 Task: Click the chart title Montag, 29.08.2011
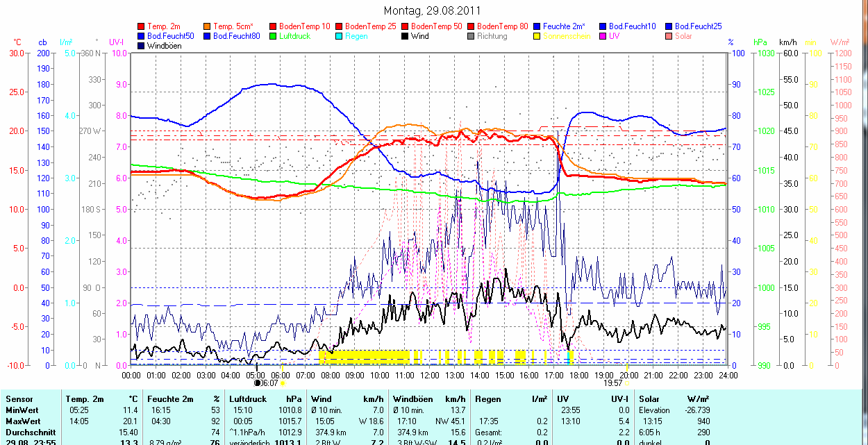pyautogui.click(x=431, y=10)
